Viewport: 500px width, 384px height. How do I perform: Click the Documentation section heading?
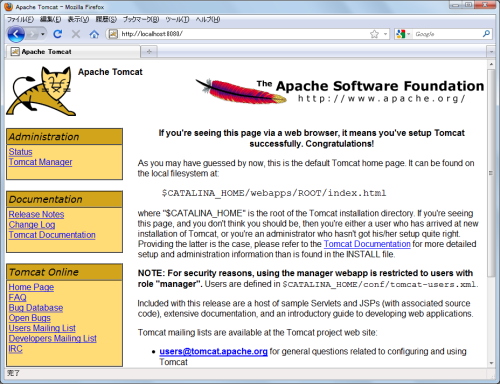(x=65, y=199)
